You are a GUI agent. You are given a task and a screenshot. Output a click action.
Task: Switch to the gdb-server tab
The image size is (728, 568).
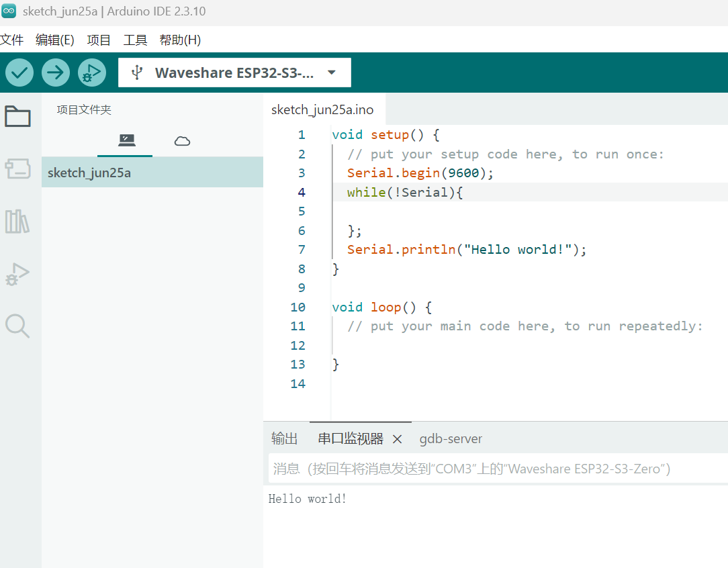pyautogui.click(x=451, y=438)
